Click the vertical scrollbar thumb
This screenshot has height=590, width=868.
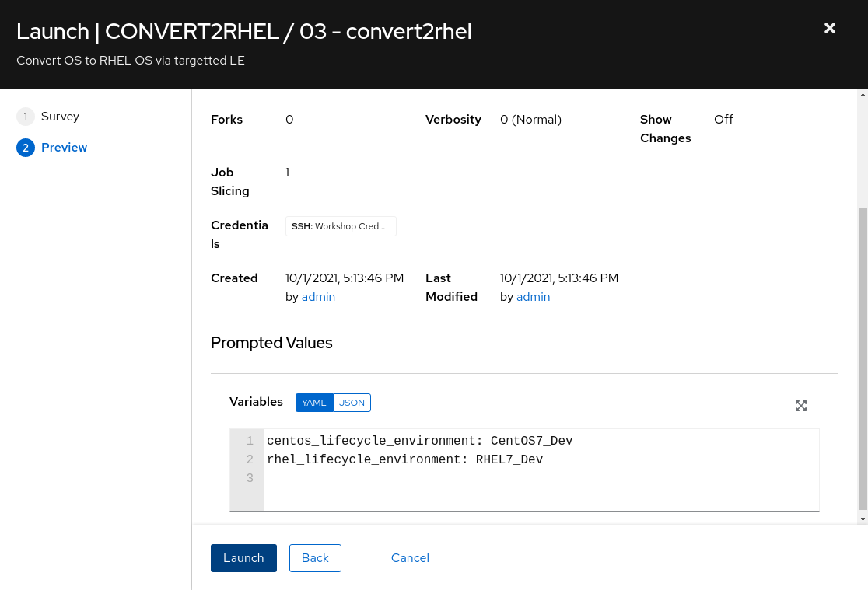coord(863,358)
